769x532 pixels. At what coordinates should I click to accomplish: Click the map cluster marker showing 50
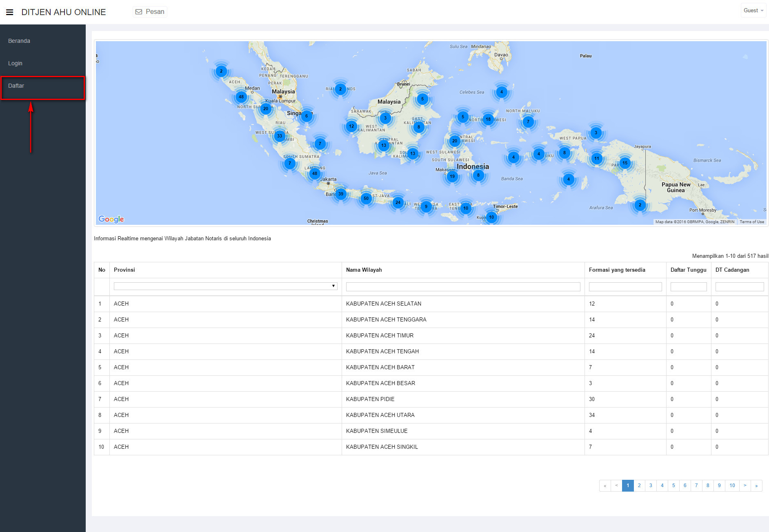click(x=366, y=198)
